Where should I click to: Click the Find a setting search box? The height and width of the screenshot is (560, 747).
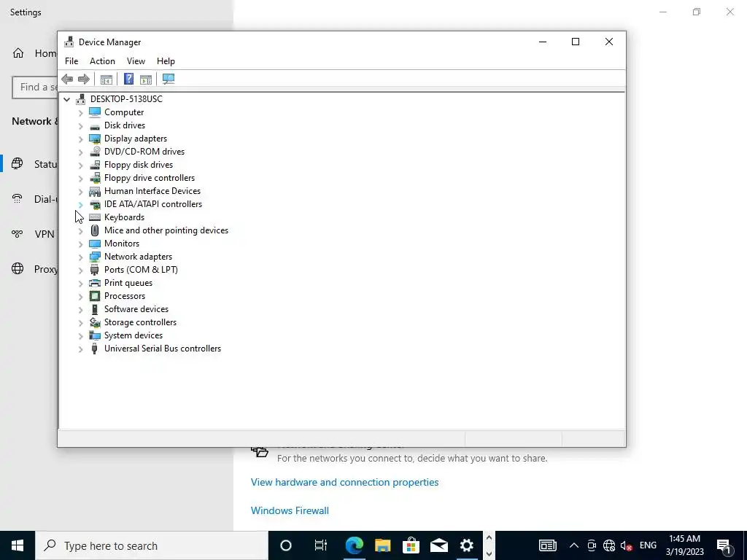34,87
